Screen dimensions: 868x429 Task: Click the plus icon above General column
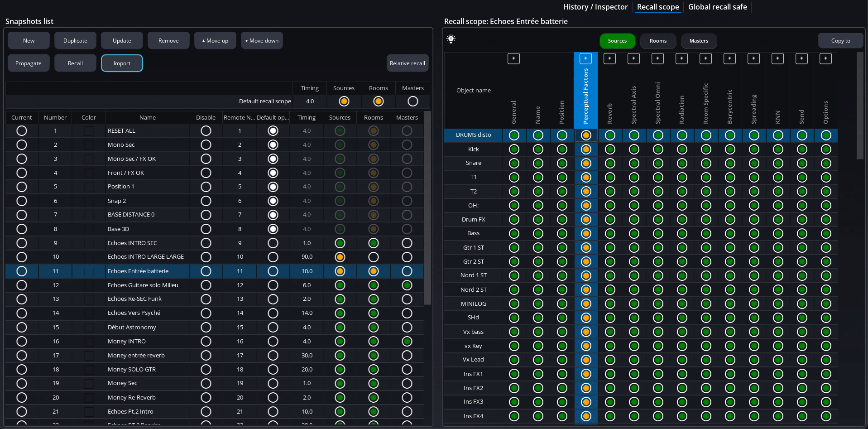(513, 58)
